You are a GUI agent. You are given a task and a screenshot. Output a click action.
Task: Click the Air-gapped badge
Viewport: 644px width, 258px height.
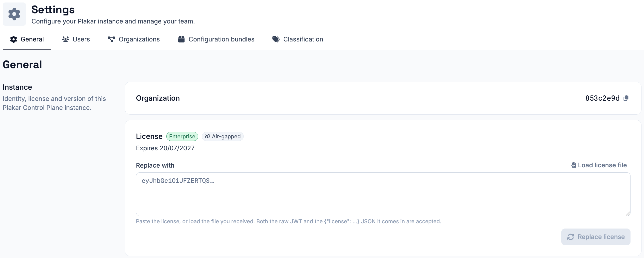222,137
